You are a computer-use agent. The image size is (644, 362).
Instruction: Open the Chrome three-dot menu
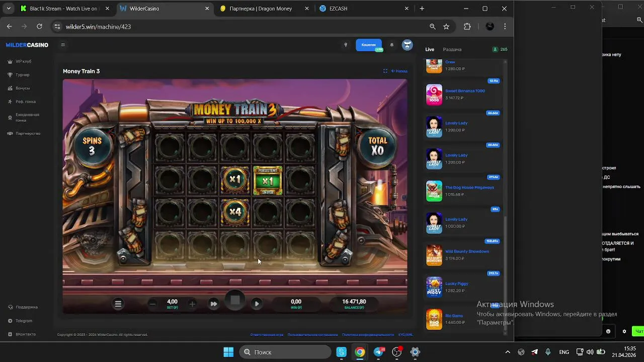(x=505, y=27)
